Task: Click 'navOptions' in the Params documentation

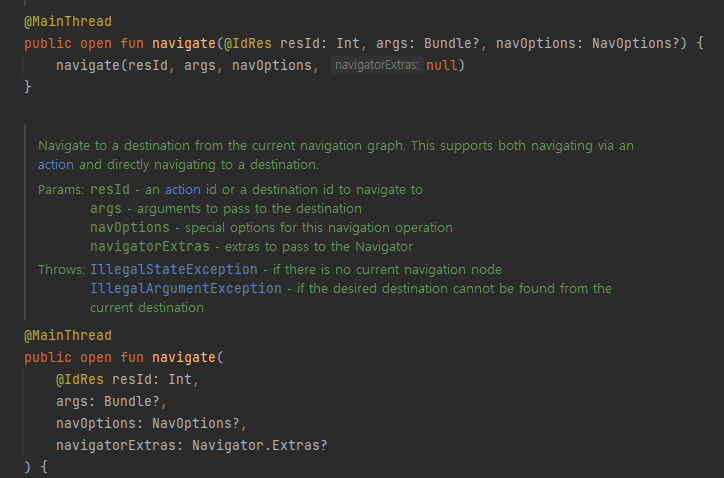Action: point(130,228)
